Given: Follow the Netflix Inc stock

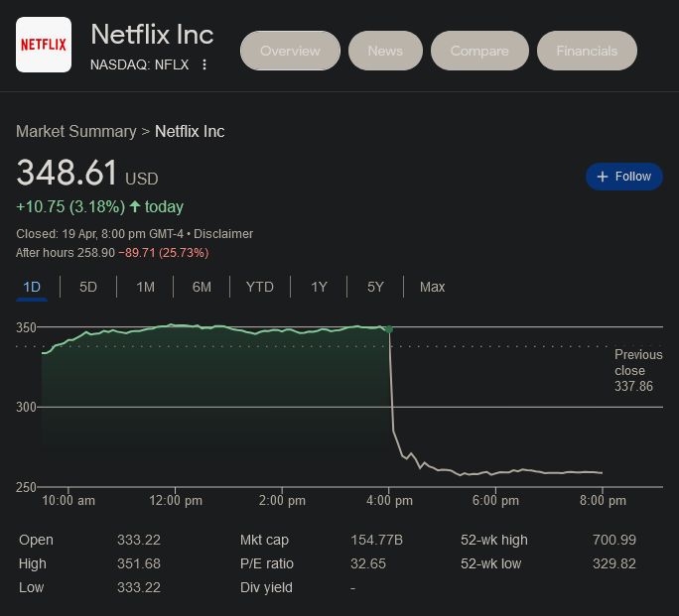Looking at the screenshot, I should point(623,177).
